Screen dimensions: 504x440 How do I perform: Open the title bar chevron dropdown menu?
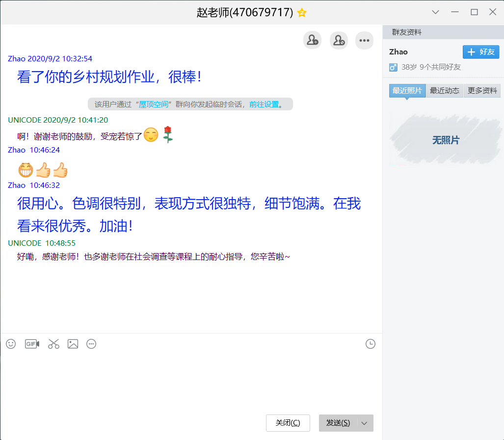(x=435, y=12)
